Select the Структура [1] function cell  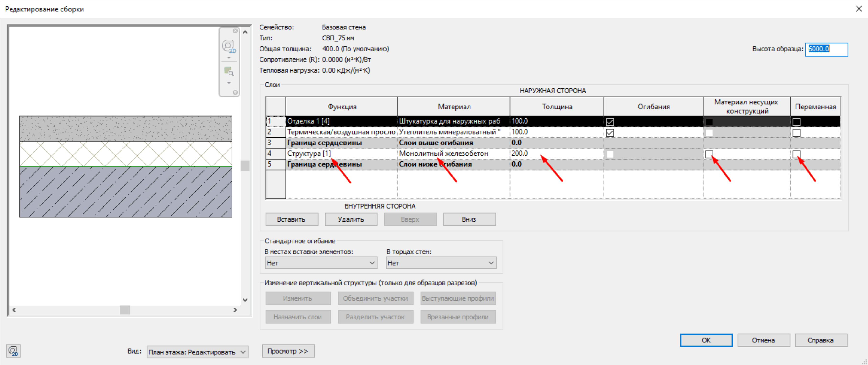pyautogui.click(x=341, y=154)
